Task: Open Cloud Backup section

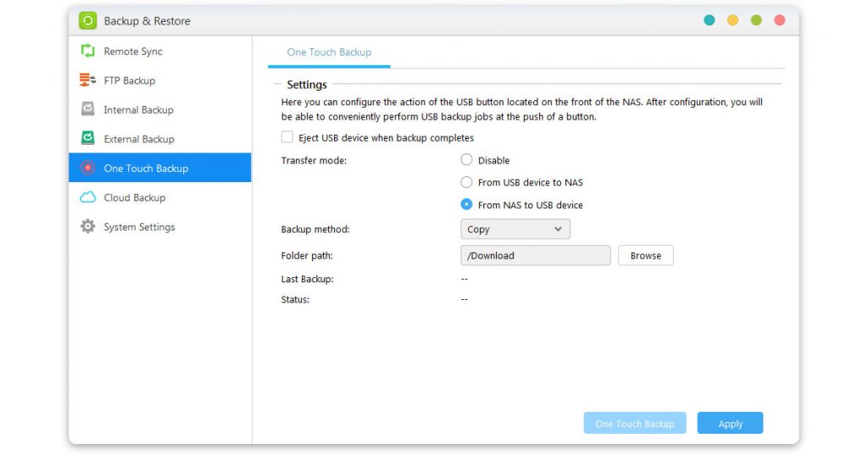Action: tap(160, 197)
